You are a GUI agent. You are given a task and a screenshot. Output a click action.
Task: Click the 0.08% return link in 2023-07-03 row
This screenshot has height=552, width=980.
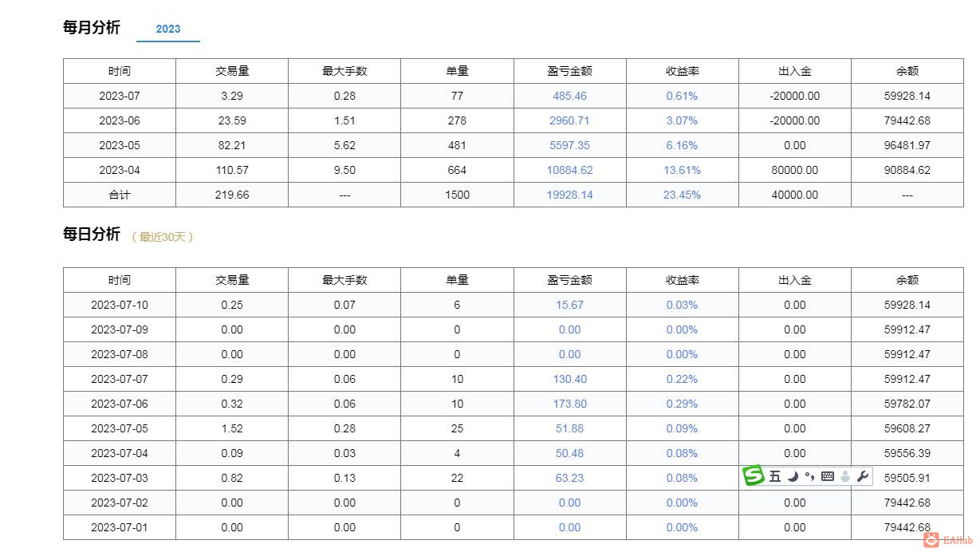(x=682, y=478)
